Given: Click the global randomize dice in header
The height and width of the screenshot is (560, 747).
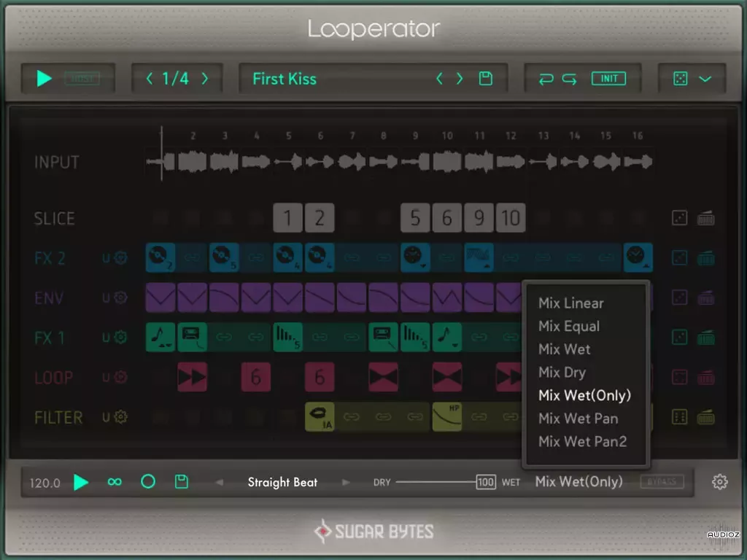Looking at the screenshot, I should [x=681, y=79].
